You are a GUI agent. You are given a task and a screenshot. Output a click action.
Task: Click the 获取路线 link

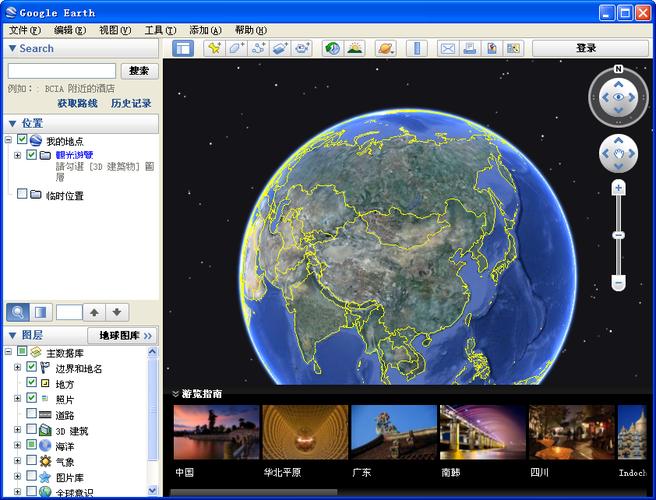point(77,103)
